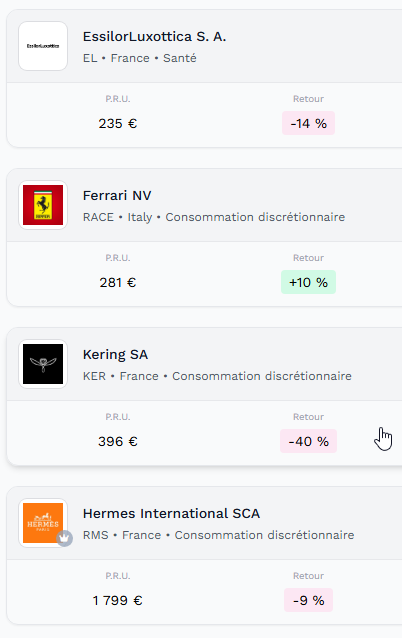Click the EssilorLuxottica company logo
This screenshot has height=638, width=402.
(43, 46)
